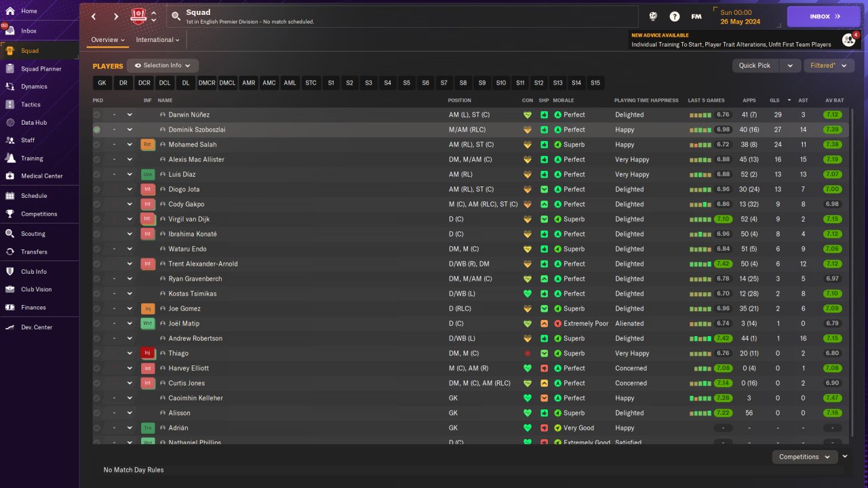Open the Quick Pick dropdown arrow
The width and height of the screenshot is (868, 488).
point(789,66)
